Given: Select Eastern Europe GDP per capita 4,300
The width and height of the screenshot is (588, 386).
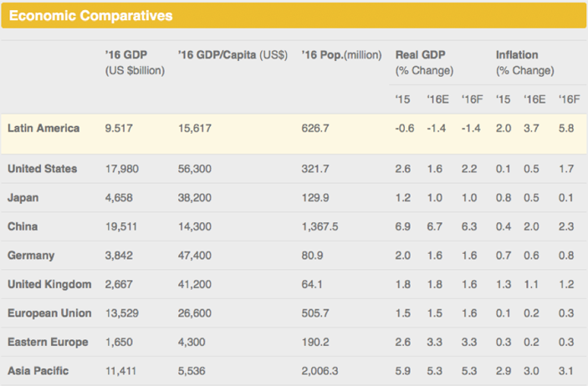Looking at the screenshot, I should pyautogui.click(x=192, y=342).
